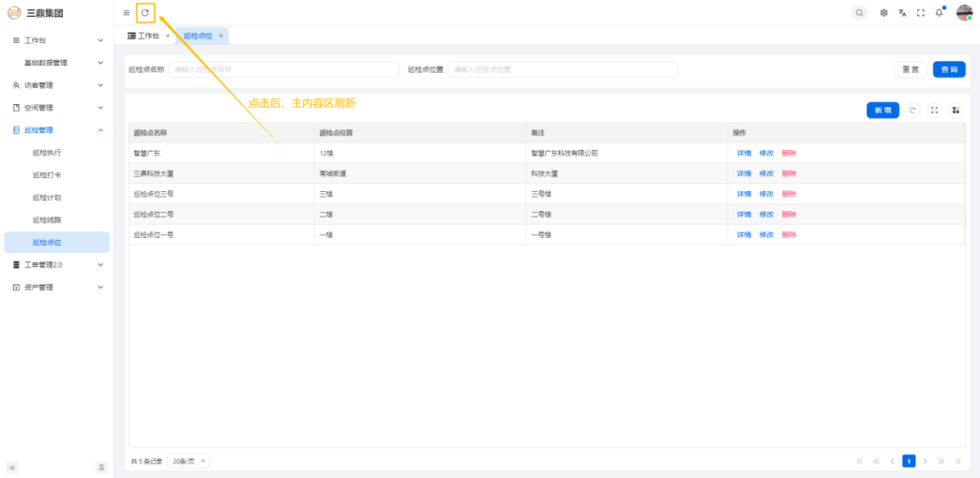Click the table refresh icon beside 新增

tap(912, 111)
